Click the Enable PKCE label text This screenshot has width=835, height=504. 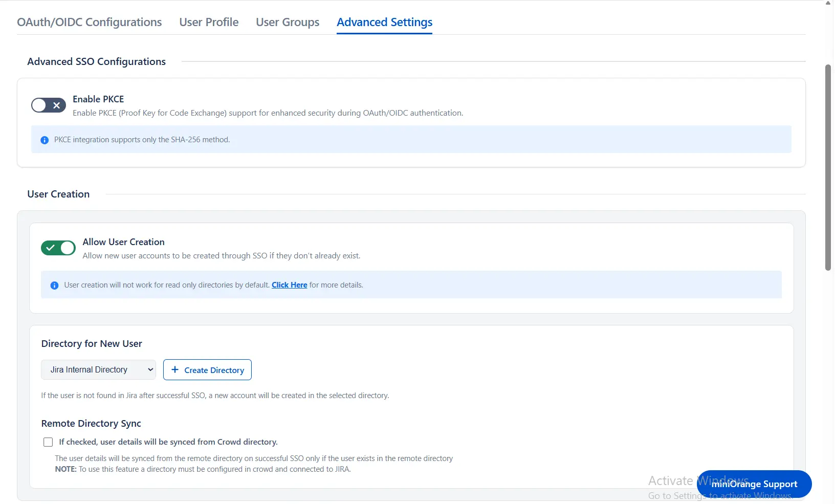[x=98, y=99]
